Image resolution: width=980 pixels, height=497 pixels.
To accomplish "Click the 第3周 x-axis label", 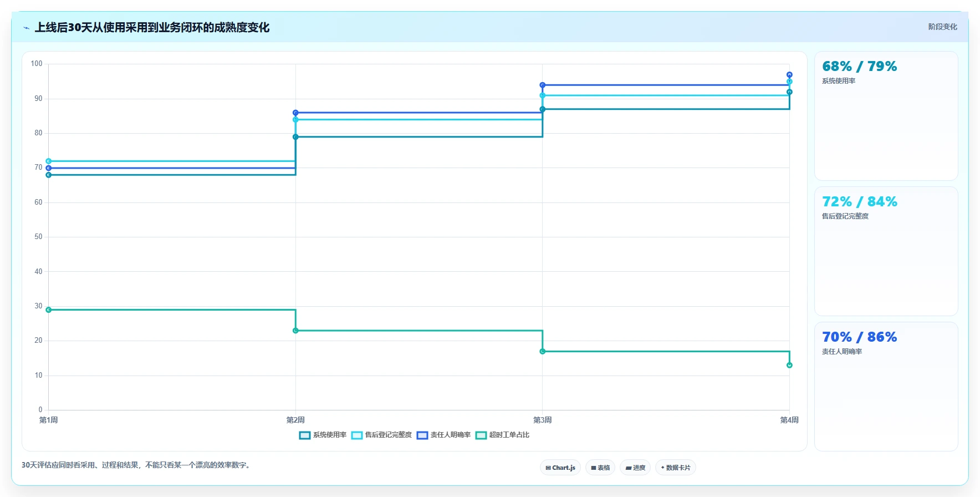I will (543, 420).
